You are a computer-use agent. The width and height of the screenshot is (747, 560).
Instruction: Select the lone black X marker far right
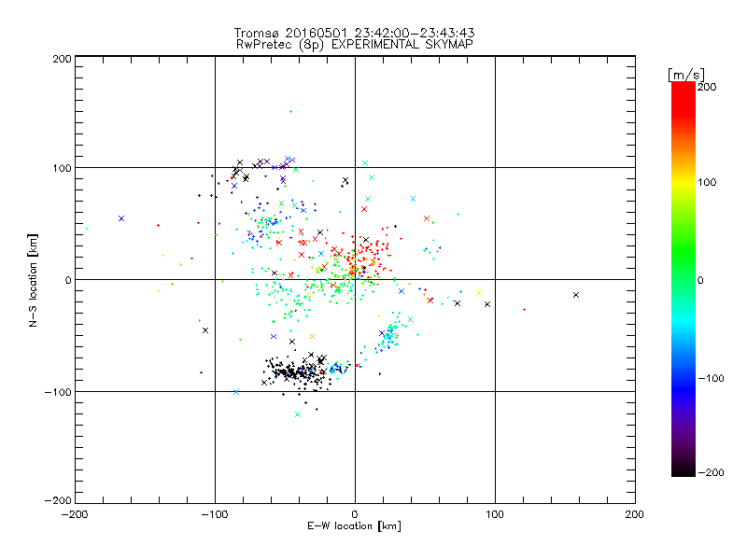576,295
